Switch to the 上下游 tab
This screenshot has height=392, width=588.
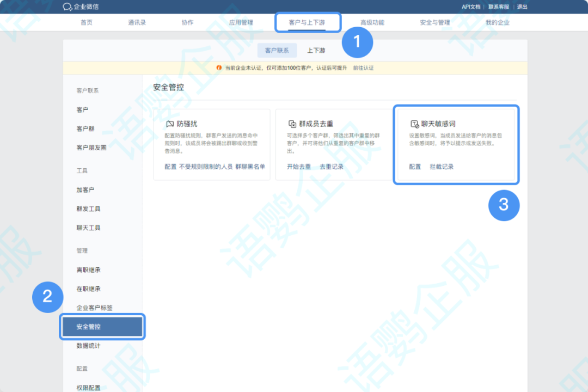click(x=316, y=51)
